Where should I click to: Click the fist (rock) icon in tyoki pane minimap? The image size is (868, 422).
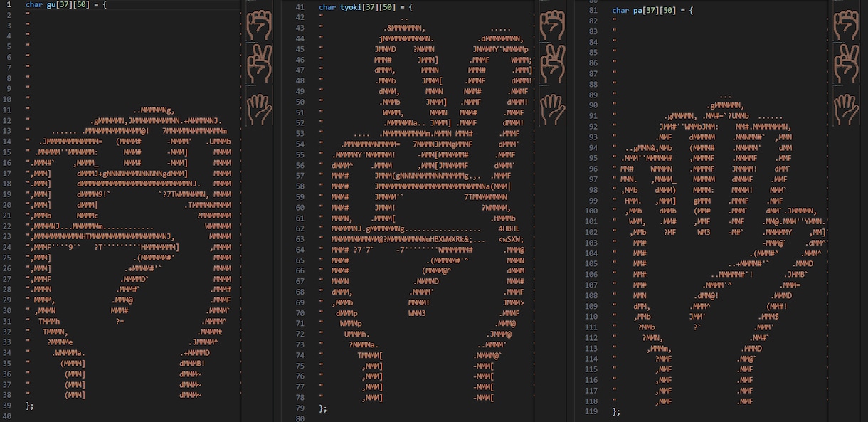(x=552, y=25)
